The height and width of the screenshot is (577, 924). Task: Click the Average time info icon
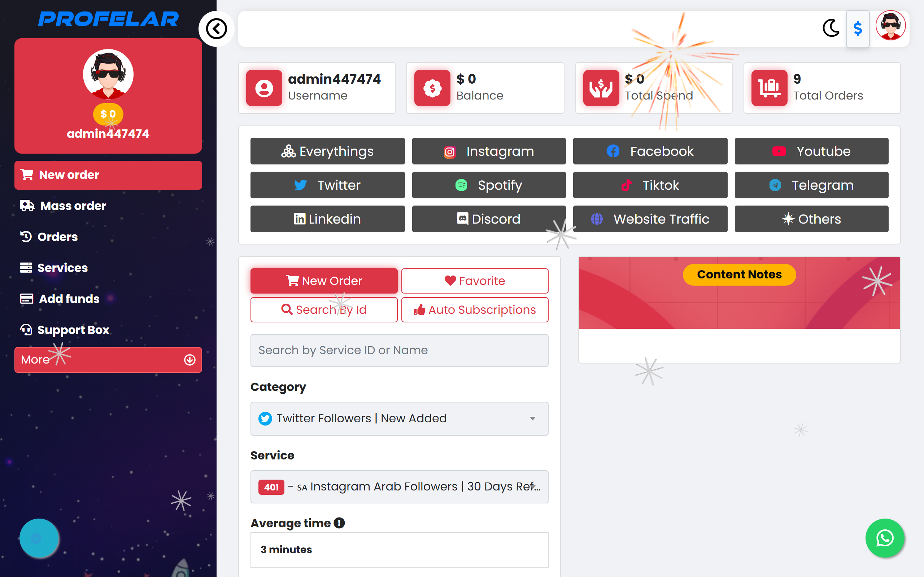pyautogui.click(x=339, y=523)
